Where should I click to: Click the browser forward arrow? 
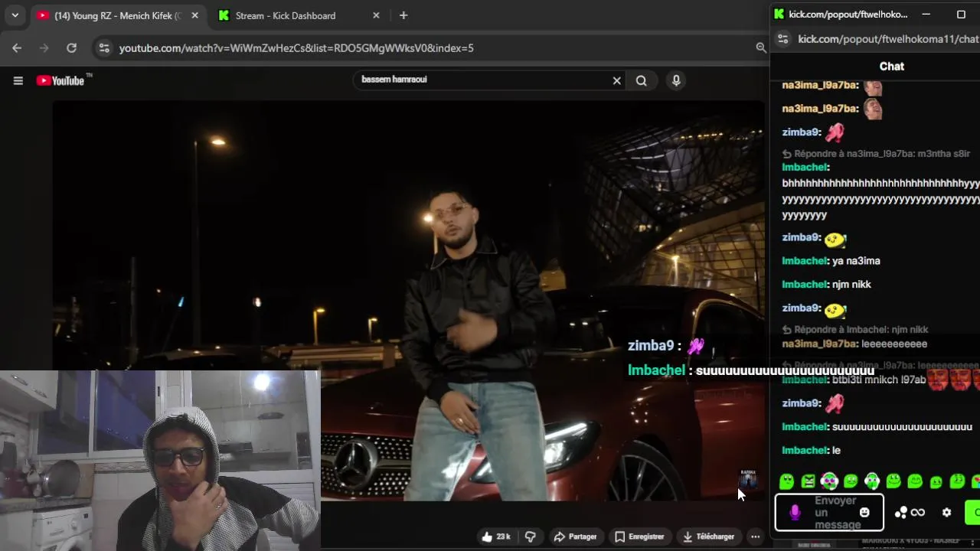(44, 47)
